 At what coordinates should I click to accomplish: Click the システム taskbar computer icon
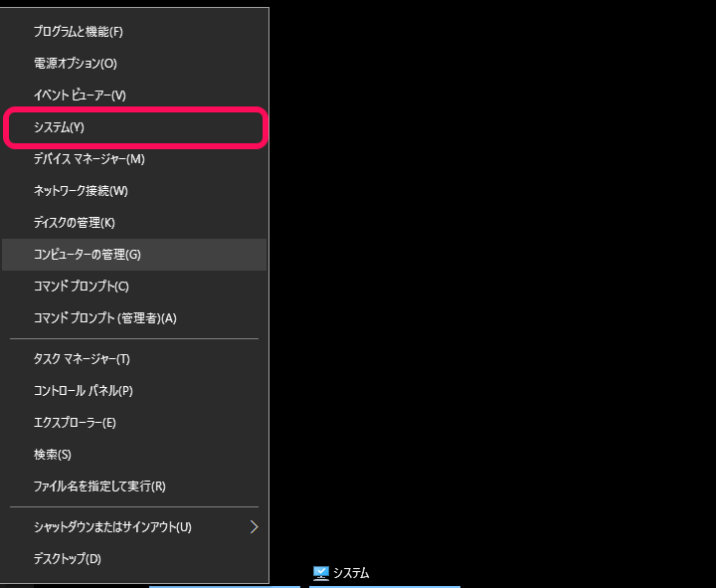[321, 573]
